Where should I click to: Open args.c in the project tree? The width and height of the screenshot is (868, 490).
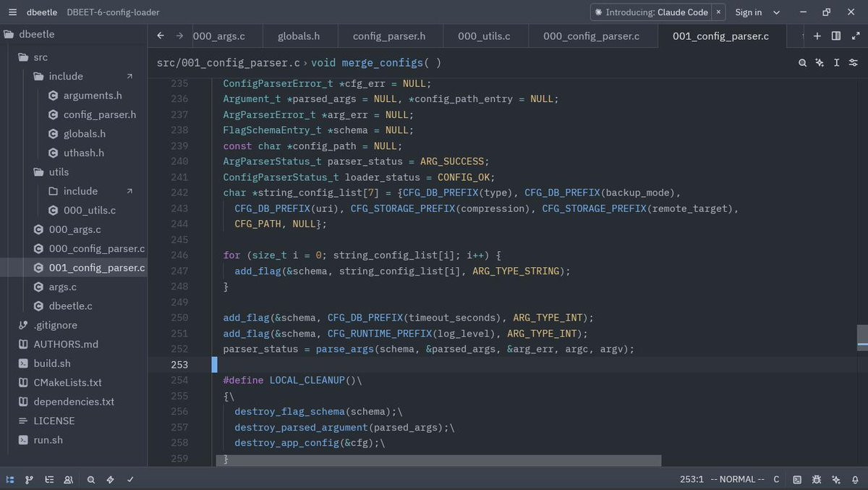pos(74,287)
